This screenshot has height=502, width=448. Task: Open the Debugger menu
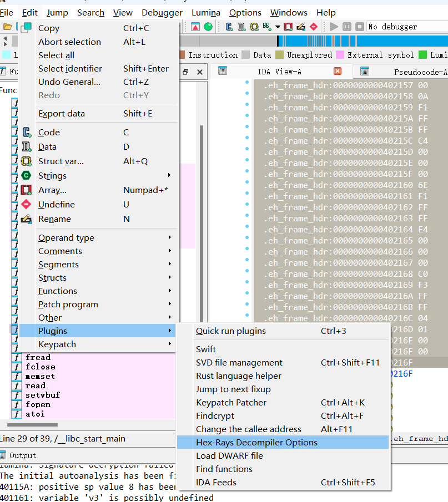point(162,13)
